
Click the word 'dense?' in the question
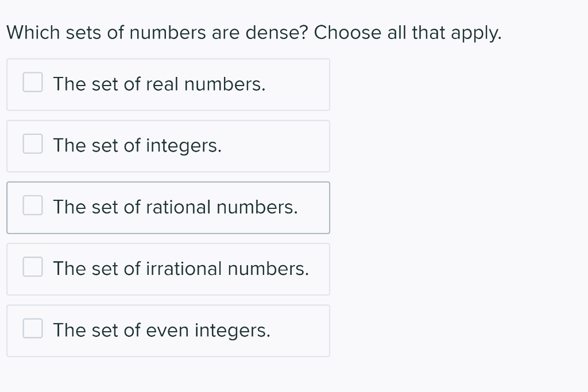click(x=278, y=33)
